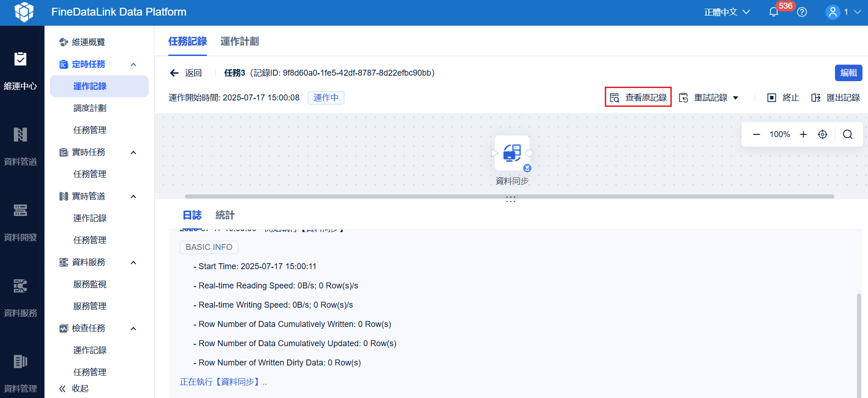
Task: Switch to the 任務記錄 tab
Action: click(188, 41)
